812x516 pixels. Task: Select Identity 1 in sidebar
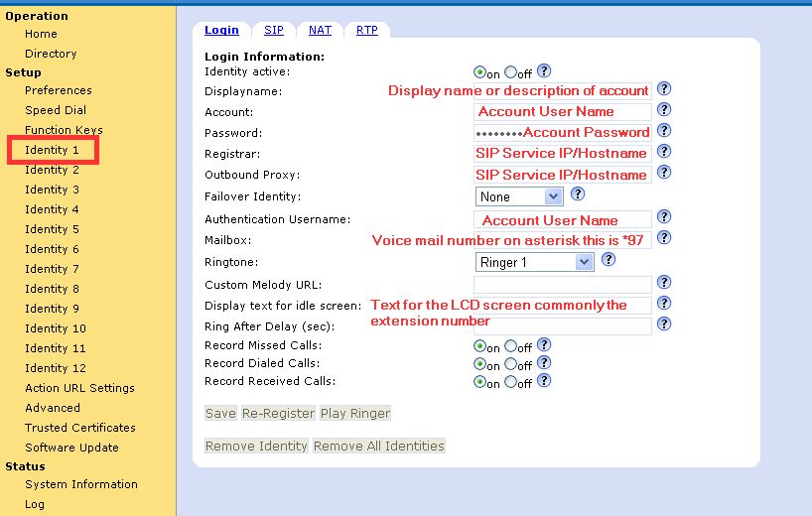(x=52, y=150)
